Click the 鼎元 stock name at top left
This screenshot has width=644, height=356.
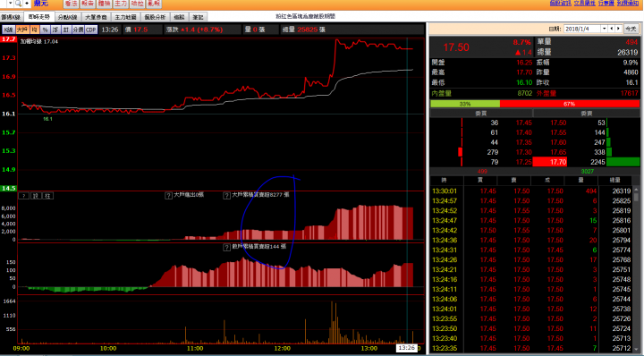(x=40, y=4)
